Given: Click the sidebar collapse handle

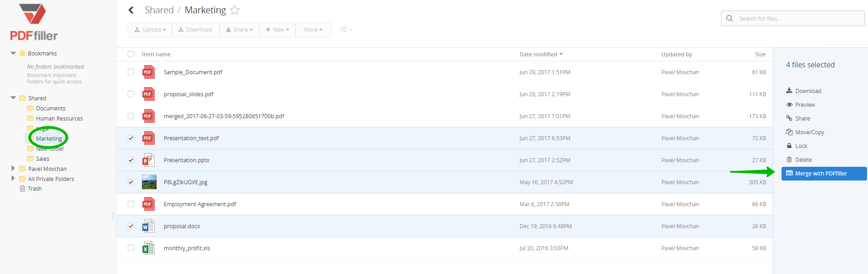Looking at the screenshot, I should 113,216.
